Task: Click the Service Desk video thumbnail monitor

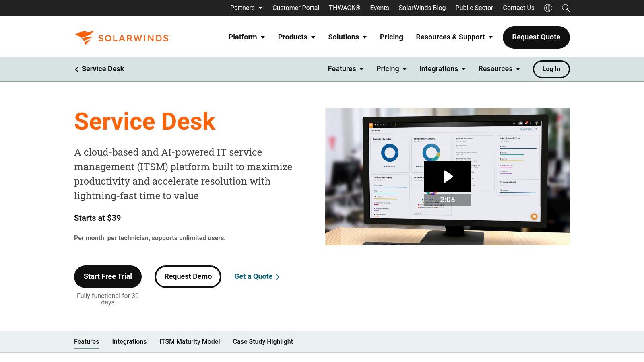Action: [x=448, y=177]
